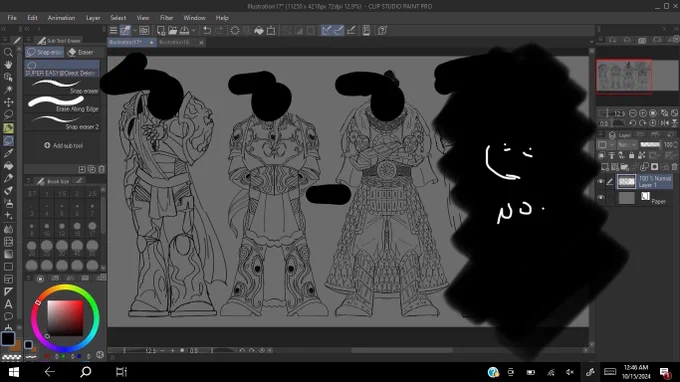Toggle visibility of Layer 1
Viewport: 680px width, 382px height.
click(601, 182)
